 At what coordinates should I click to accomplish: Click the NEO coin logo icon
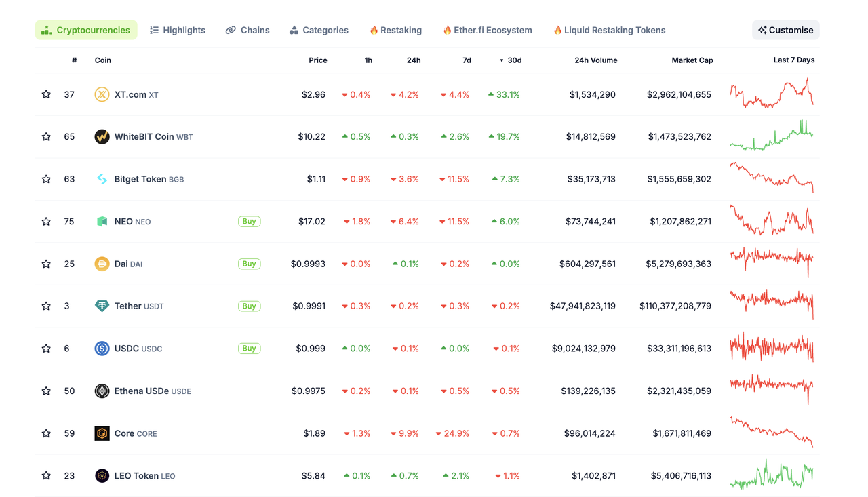pos(102,222)
